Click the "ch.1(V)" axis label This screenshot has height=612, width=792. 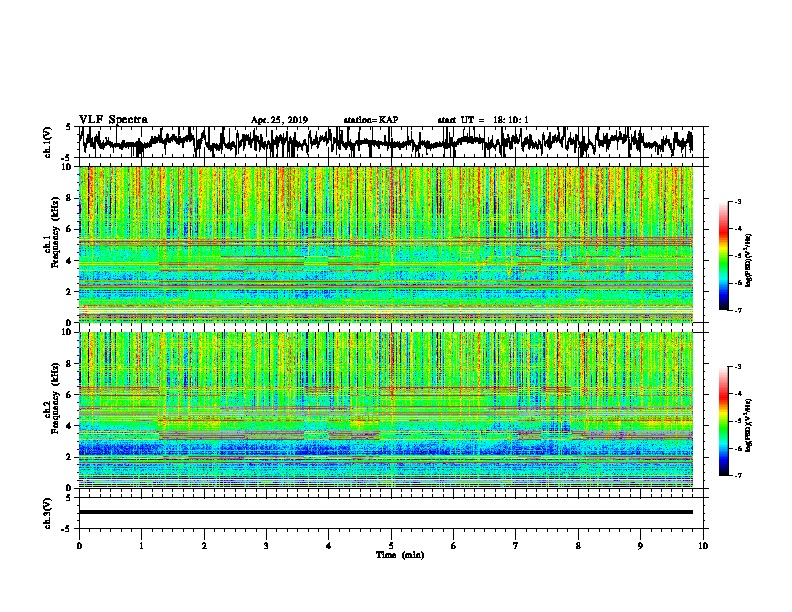[x=48, y=142]
